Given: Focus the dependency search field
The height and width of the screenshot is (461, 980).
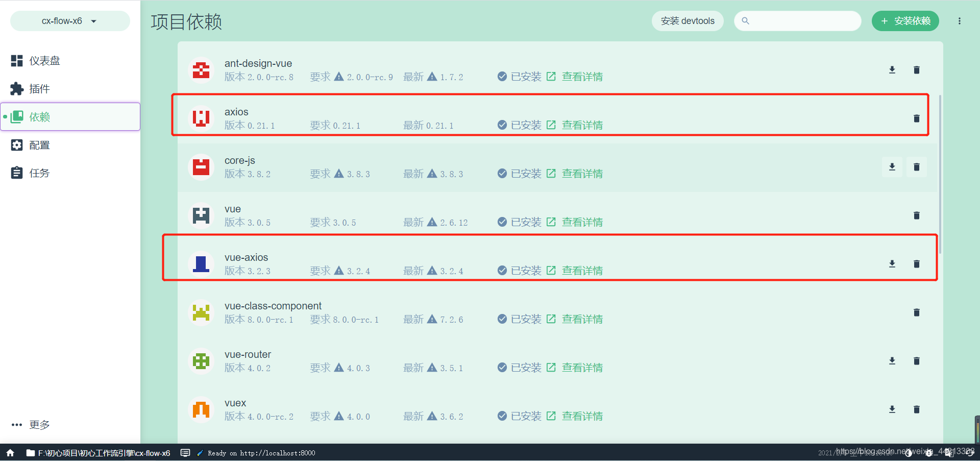Looking at the screenshot, I should coord(798,21).
